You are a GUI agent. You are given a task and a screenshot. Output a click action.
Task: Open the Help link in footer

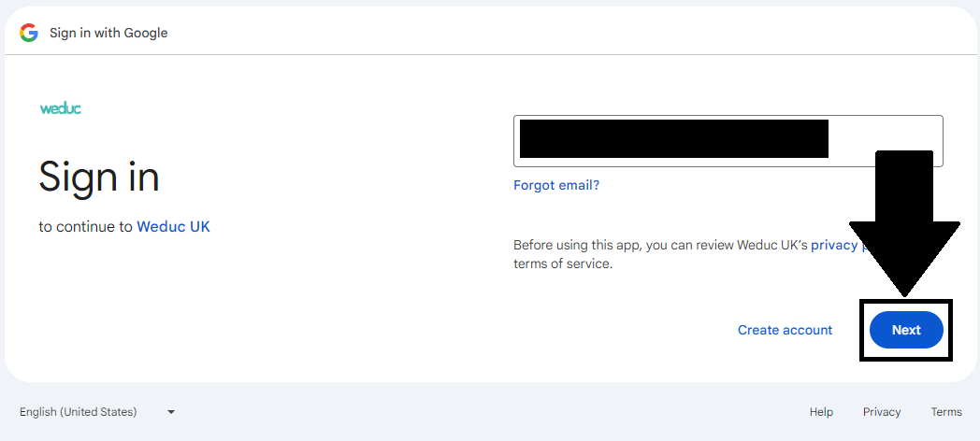pyautogui.click(x=821, y=412)
